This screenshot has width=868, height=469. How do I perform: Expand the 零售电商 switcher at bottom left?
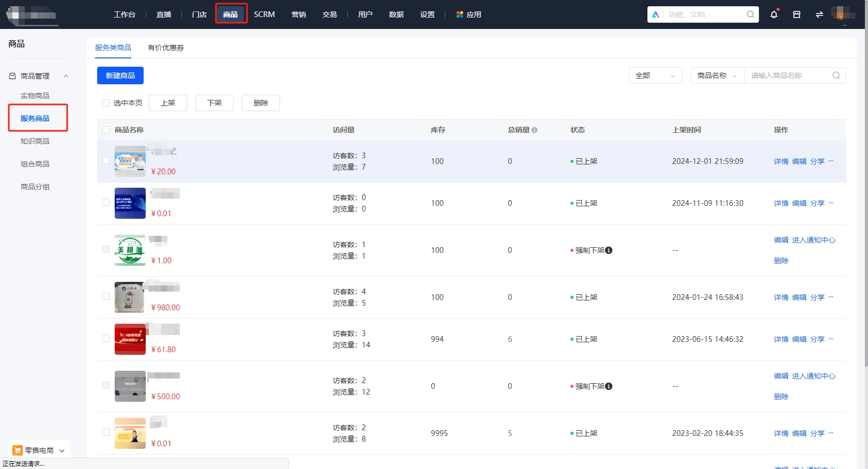click(63, 450)
